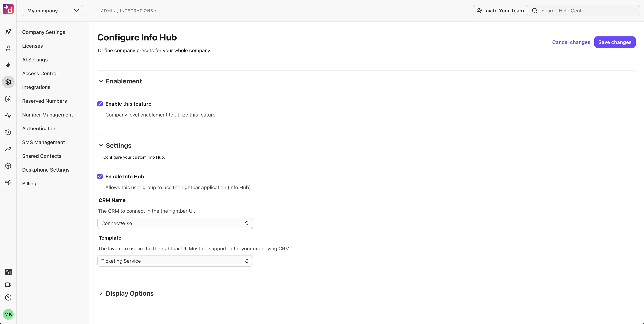The height and width of the screenshot is (324, 644).
Task: Click Invite Your Team button
Action: point(500,11)
